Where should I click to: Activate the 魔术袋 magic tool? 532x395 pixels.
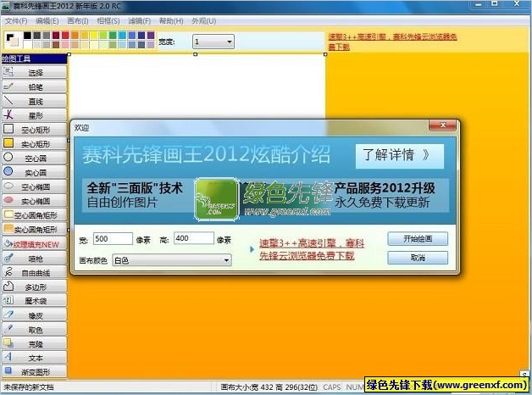pos(34,301)
